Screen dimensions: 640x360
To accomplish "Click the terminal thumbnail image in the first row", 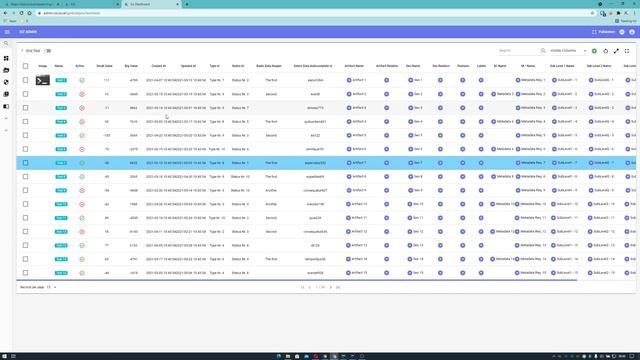I will point(42,80).
